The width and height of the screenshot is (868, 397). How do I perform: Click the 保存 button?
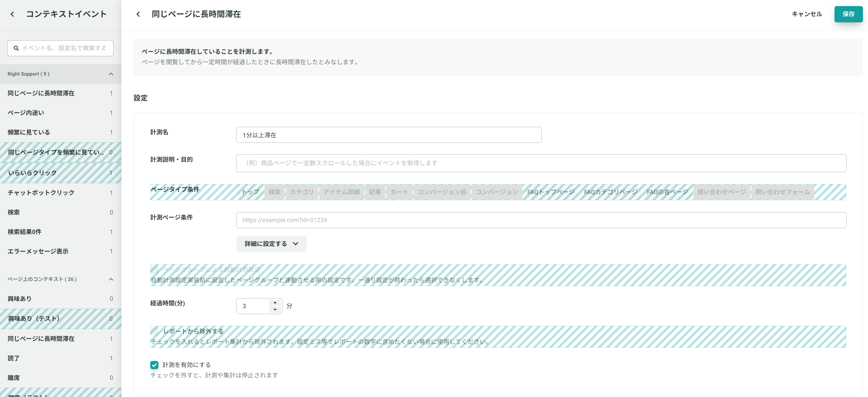coord(848,14)
